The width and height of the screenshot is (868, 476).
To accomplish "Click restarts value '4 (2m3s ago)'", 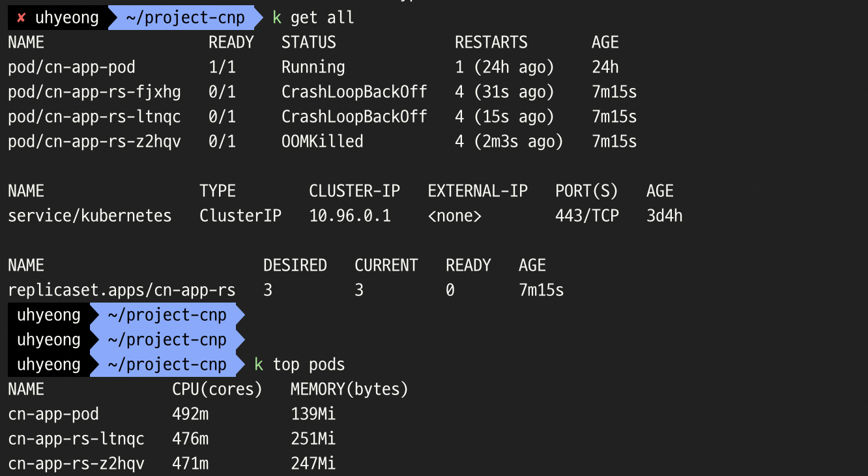I will pyautogui.click(x=509, y=141).
